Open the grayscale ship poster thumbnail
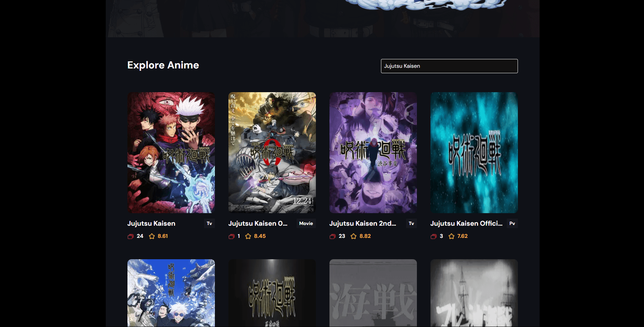 point(474,293)
